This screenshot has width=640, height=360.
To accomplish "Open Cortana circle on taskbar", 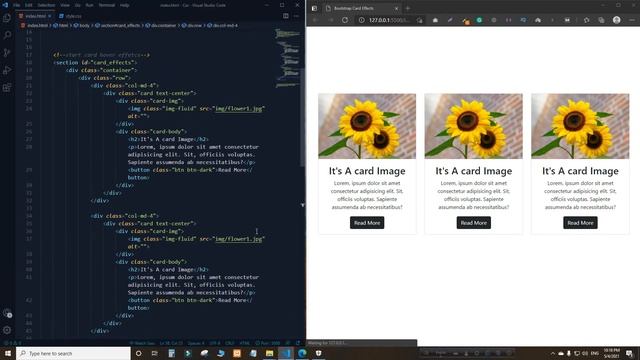I will 138,353.
